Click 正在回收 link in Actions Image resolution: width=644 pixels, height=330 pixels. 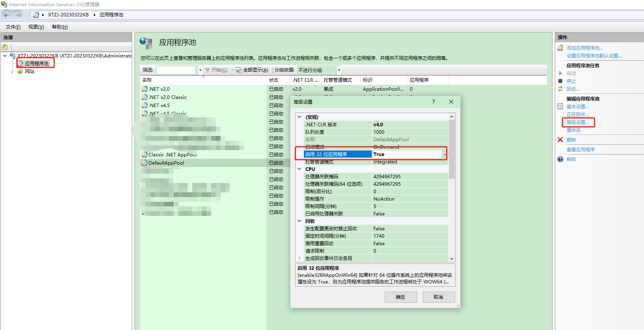[578, 114]
